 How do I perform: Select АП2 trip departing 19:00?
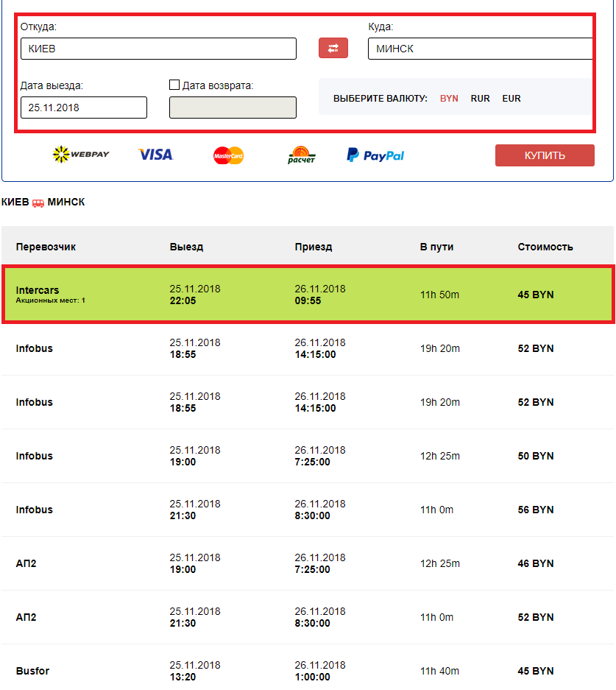[x=308, y=563]
